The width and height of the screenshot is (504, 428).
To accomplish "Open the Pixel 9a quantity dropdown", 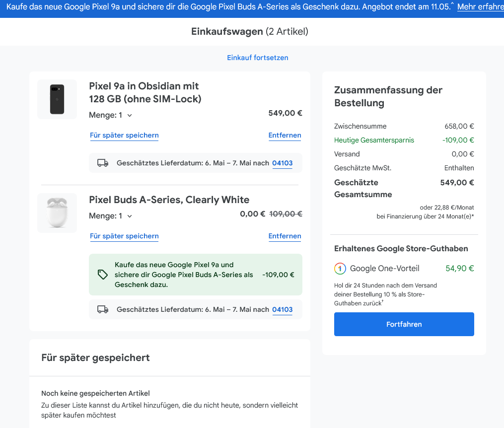I will pyautogui.click(x=111, y=115).
